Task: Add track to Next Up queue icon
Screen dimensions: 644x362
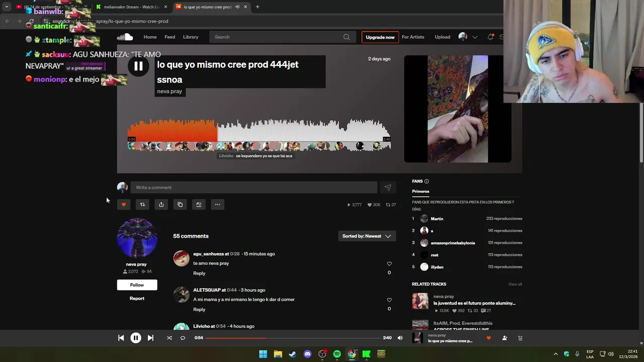Action: tap(199, 205)
